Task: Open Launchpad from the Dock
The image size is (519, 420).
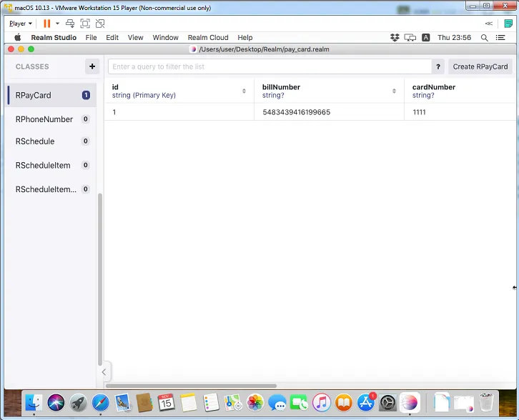Action: point(78,402)
